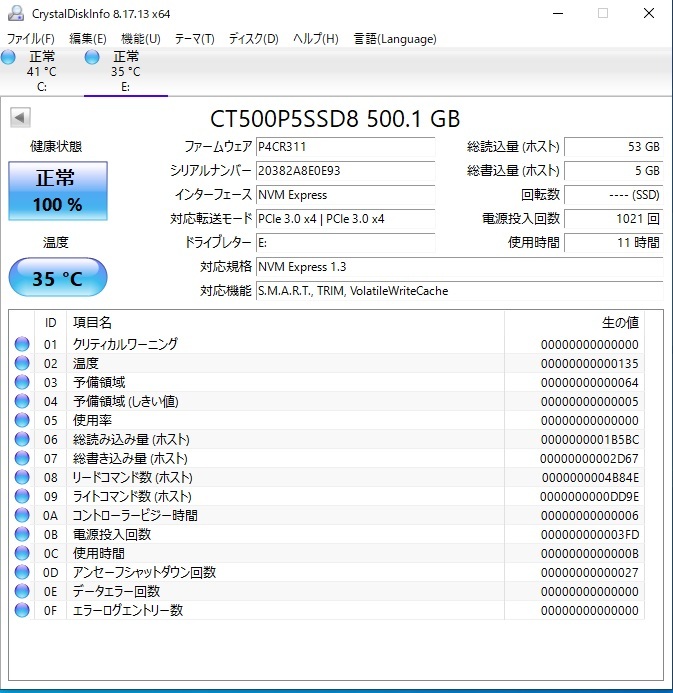The width and height of the screenshot is (673, 693).
Task: Click status icon for クリティカルワーニング row
Action: click(x=22, y=344)
